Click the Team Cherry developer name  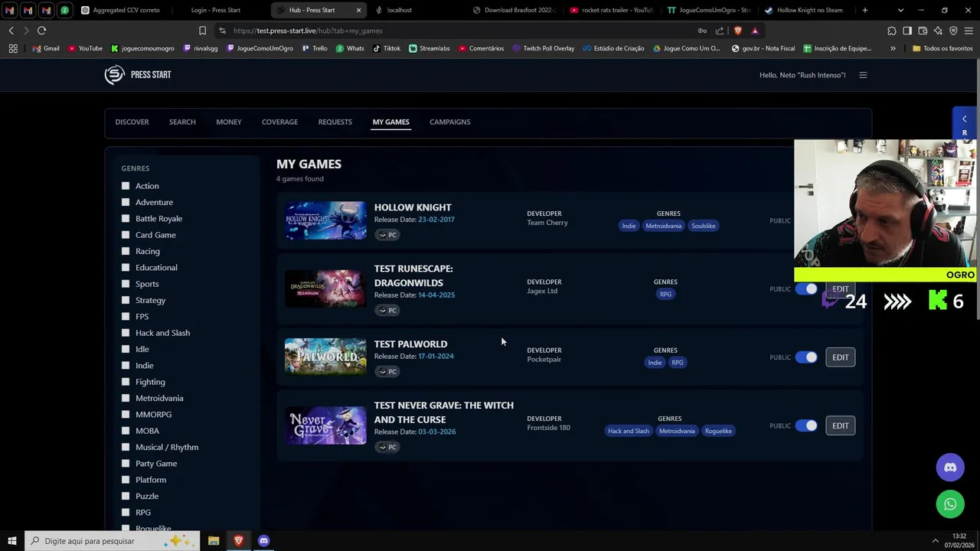point(547,223)
